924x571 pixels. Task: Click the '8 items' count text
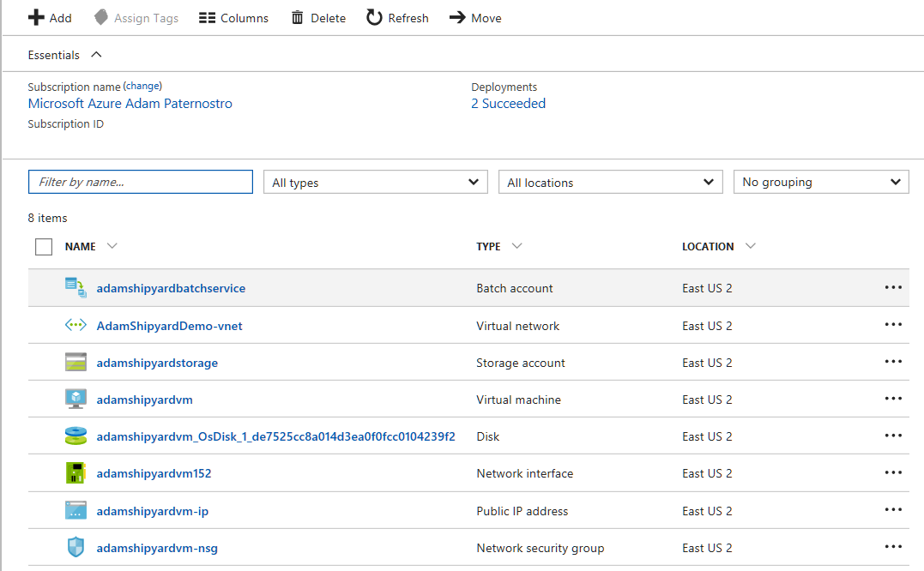click(x=47, y=218)
